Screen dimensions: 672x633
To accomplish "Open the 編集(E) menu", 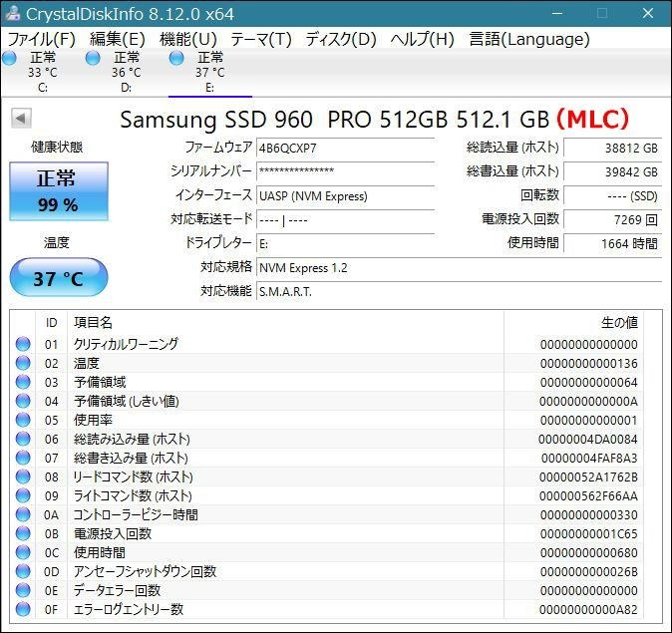I will pyautogui.click(x=118, y=40).
